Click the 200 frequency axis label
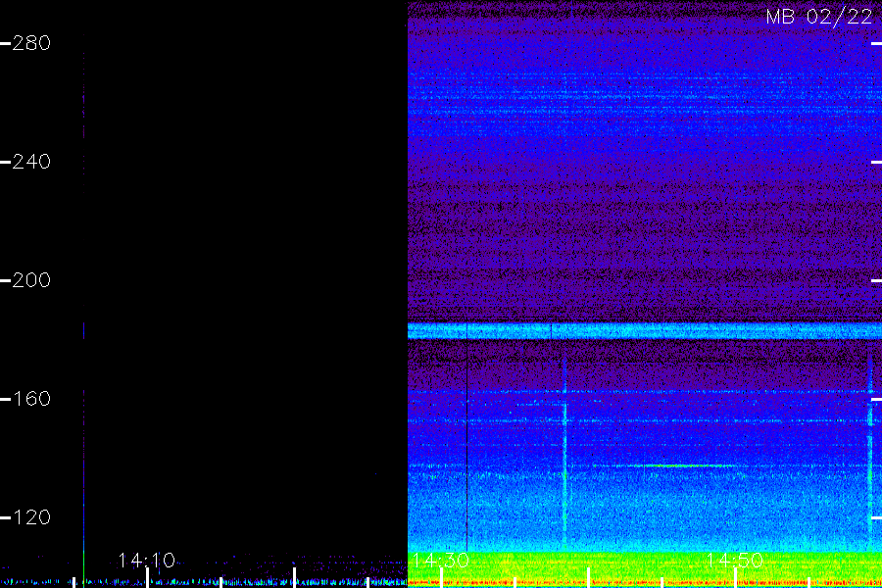 (x=31, y=280)
